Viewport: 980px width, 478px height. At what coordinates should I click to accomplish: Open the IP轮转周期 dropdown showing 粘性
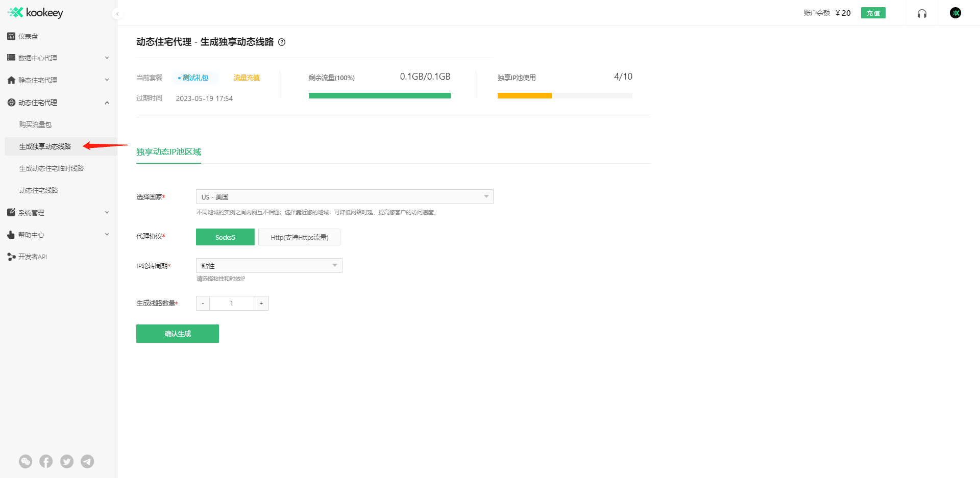[269, 266]
